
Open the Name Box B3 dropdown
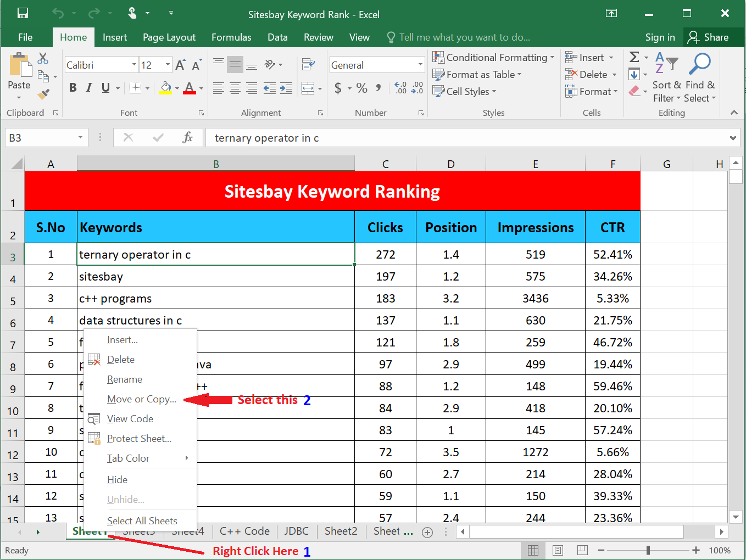pos(80,137)
